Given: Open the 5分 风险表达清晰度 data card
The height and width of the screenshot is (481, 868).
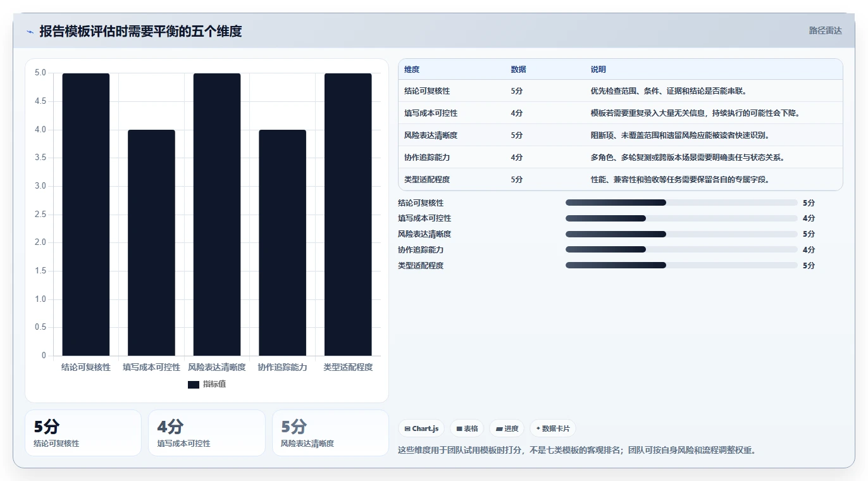Looking at the screenshot, I should coord(330,433).
